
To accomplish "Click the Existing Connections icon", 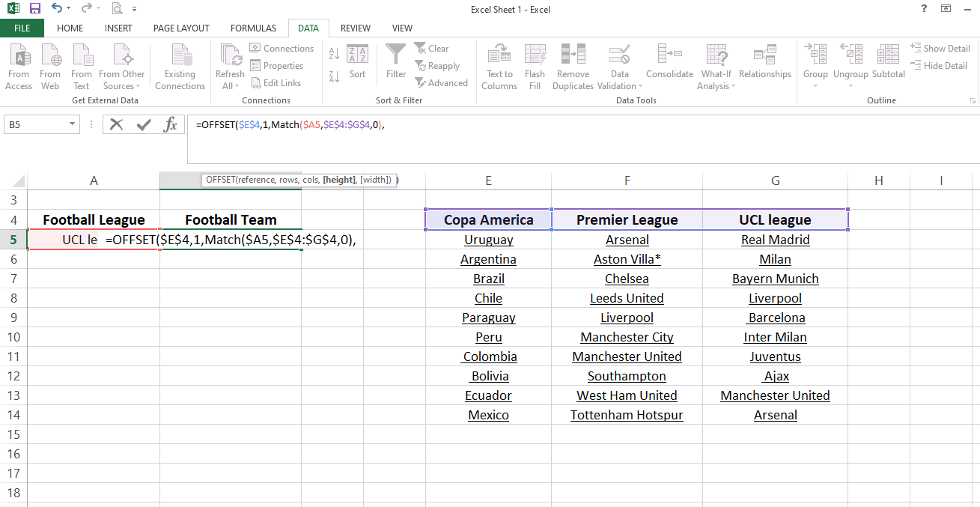I will [x=180, y=57].
